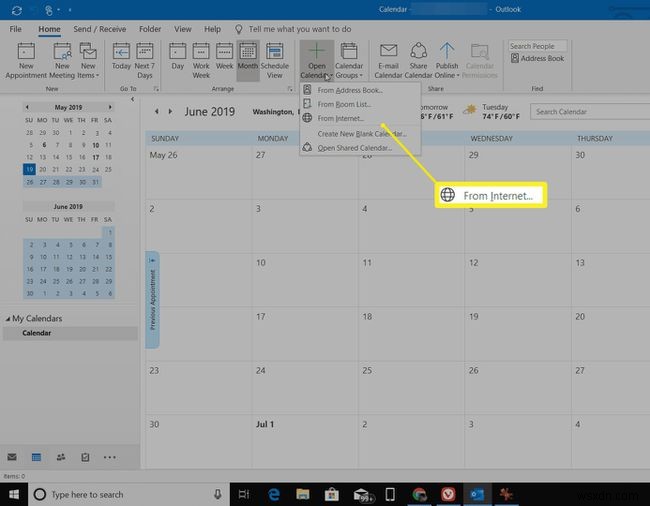Select Open Shared Calendar entry
Viewport: 650px width, 506px height.
(359, 148)
